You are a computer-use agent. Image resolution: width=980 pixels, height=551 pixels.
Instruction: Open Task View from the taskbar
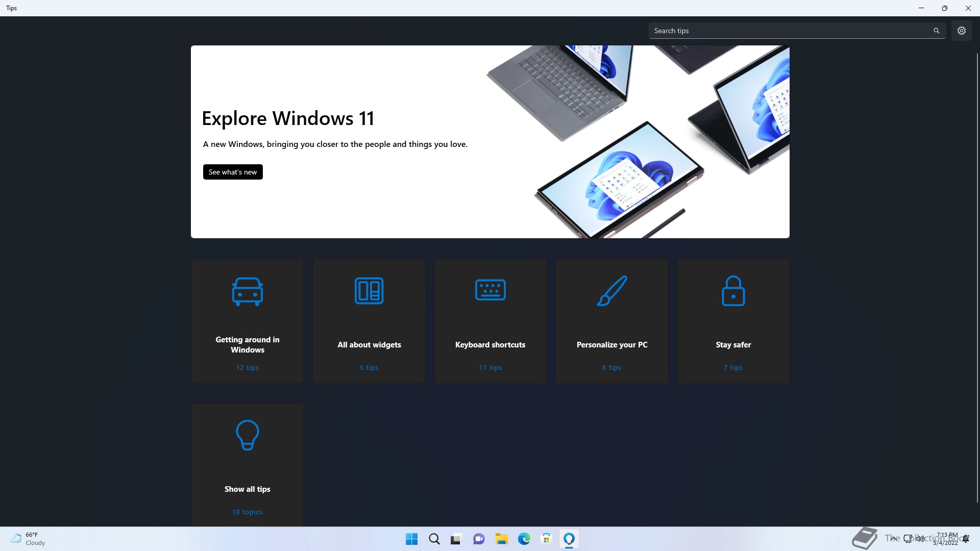[x=456, y=539]
